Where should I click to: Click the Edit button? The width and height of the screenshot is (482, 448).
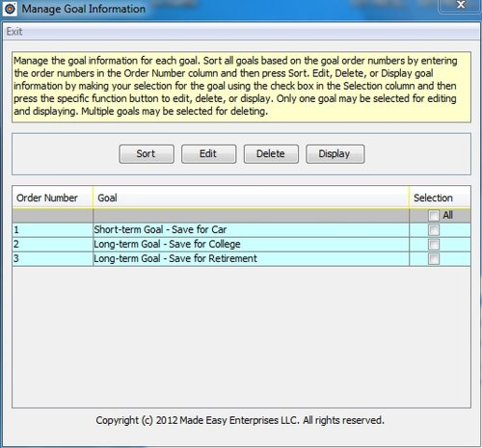[208, 154]
